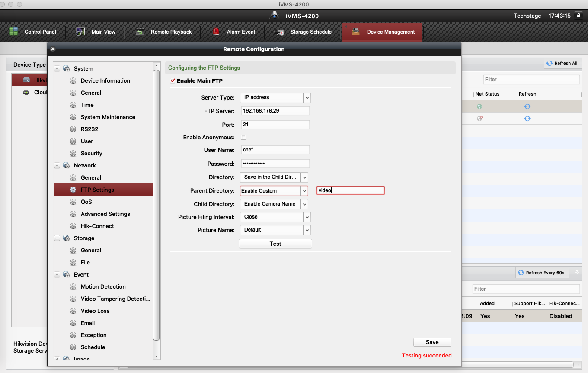
Task: Click the Storage Schedule icon
Action: point(279,32)
